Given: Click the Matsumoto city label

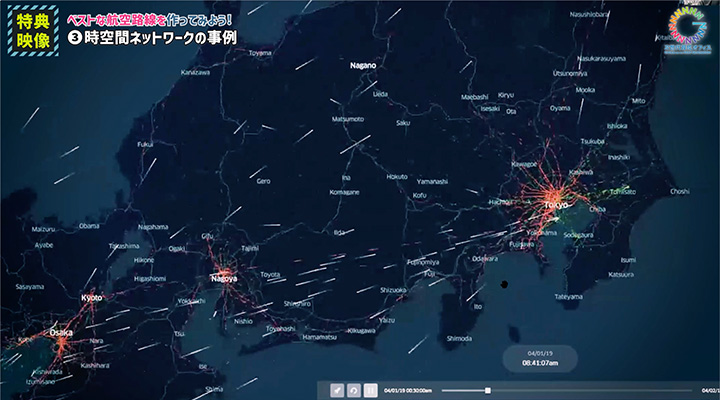Looking at the screenshot, I should (x=347, y=119).
